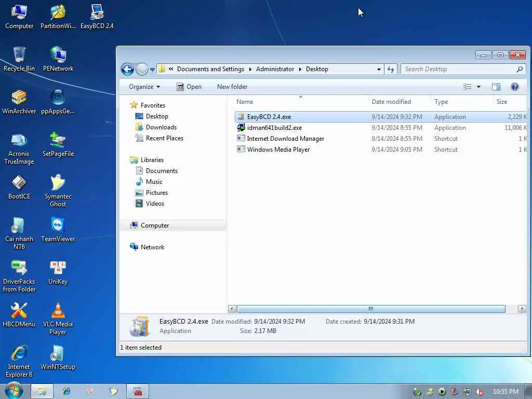This screenshot has height=399, width=532.
Task: Select the Cai nhanh NT6 icon
Action: click(19, 234)
